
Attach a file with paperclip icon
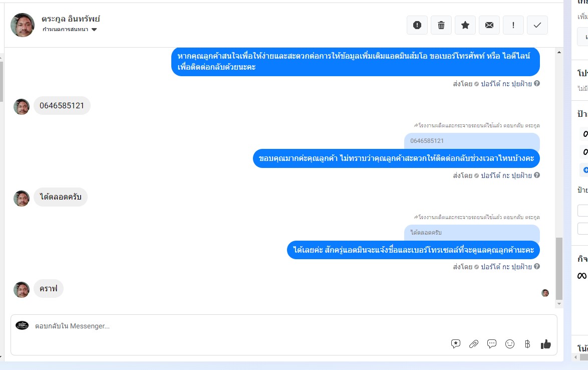pos(474,344)
